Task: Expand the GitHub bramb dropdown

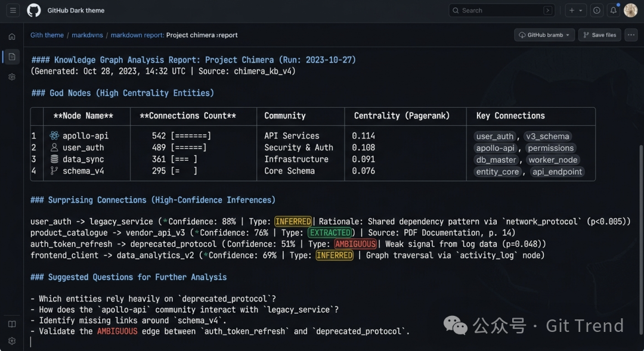Action: pos(544,35)
